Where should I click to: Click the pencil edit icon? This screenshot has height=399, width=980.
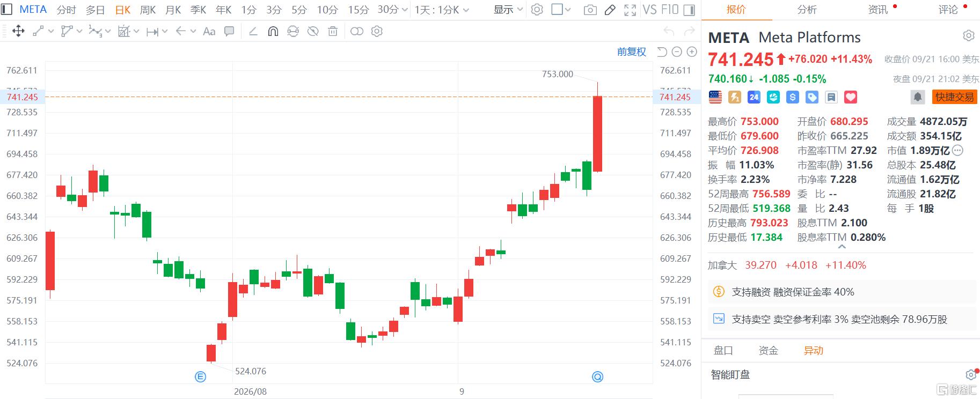point(610,10)
